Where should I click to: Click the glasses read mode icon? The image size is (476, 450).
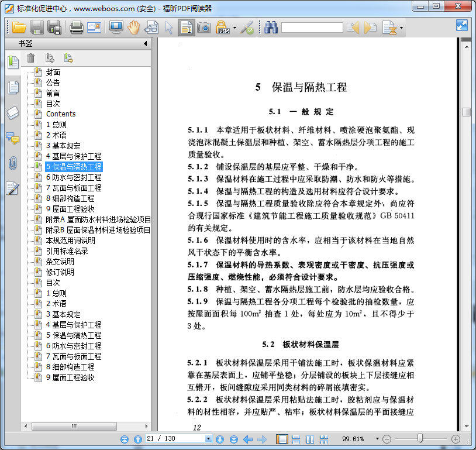(x=151, y=28)
